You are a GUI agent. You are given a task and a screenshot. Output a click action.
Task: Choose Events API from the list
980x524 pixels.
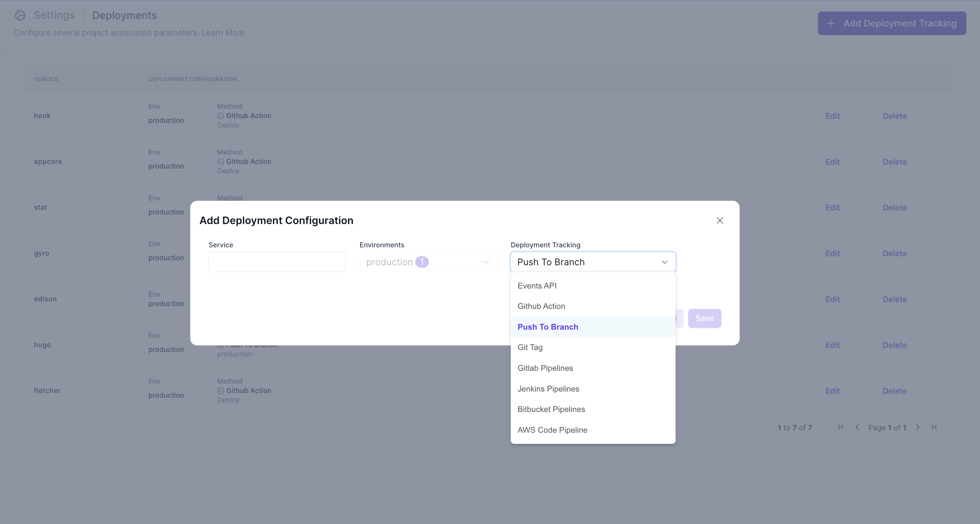pyautogui.click(x=593, y=286)
